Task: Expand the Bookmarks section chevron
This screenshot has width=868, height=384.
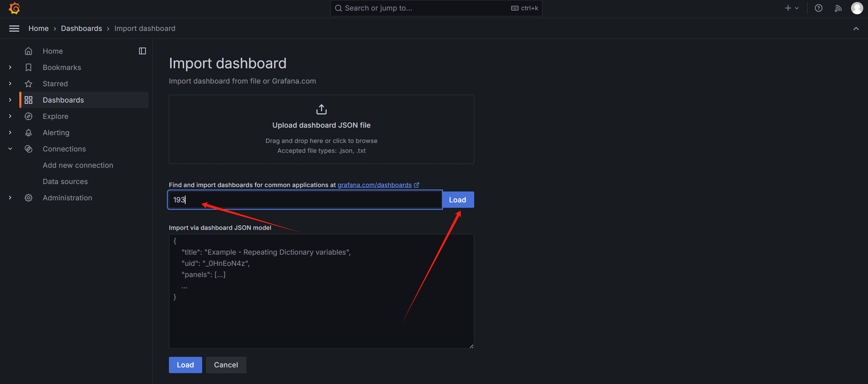Action: (x=10, y=68)
